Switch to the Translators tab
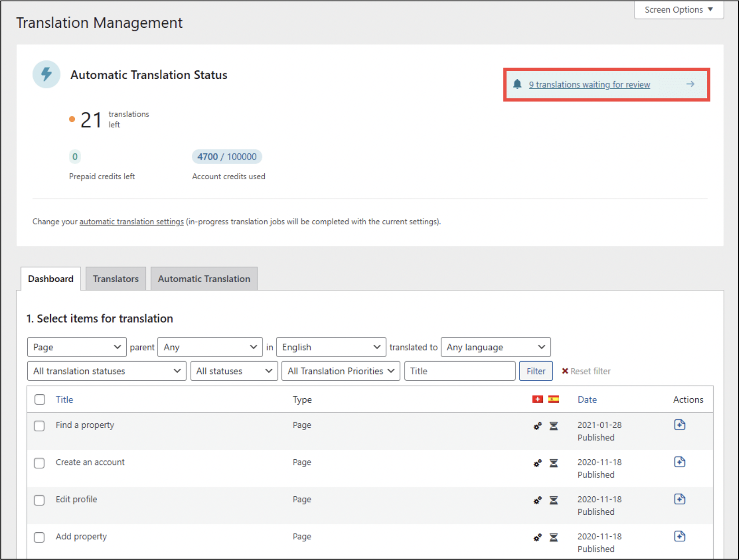Image resolution: width=740 pixels, height=560 pixels. pos(116,279)
